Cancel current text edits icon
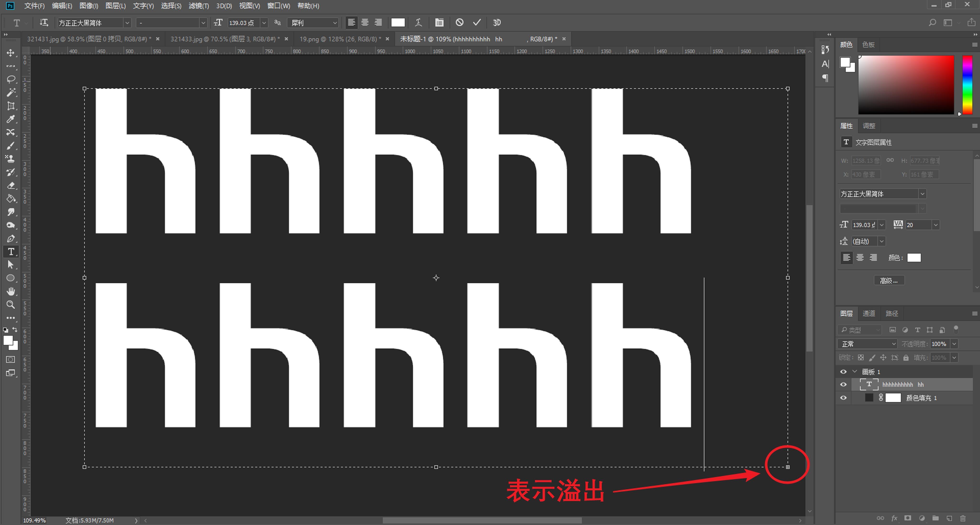Image resolution: width=980 pixels, height=525 pixels. point(460,22)
